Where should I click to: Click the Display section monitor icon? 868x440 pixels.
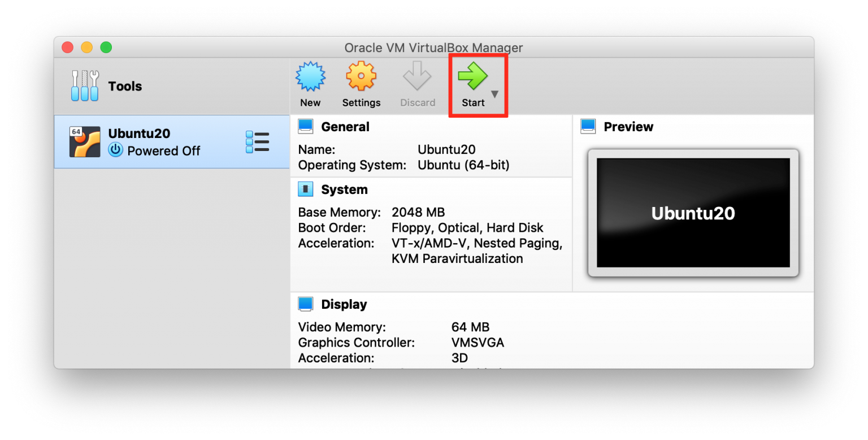(x=306, y=304)
